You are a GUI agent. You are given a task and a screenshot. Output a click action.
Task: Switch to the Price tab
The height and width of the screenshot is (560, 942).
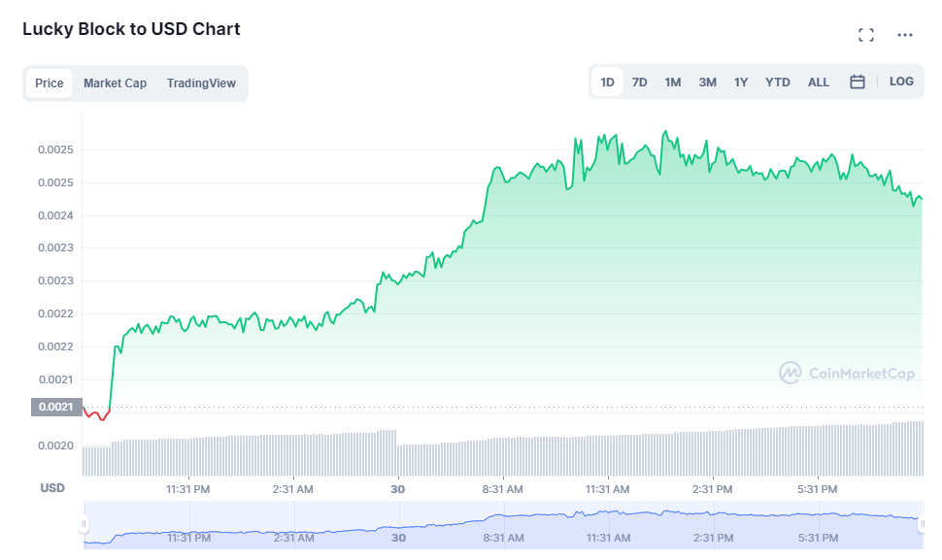(x=50, y=82)
